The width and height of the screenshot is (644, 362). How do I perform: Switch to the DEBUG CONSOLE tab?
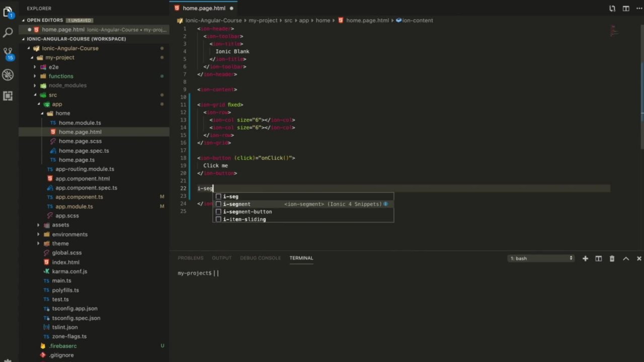coord(260,257)
